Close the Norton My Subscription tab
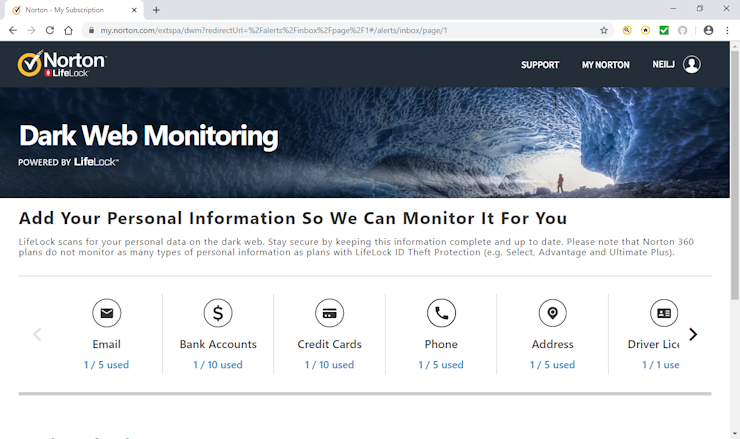740x439 pixels. 134,10
